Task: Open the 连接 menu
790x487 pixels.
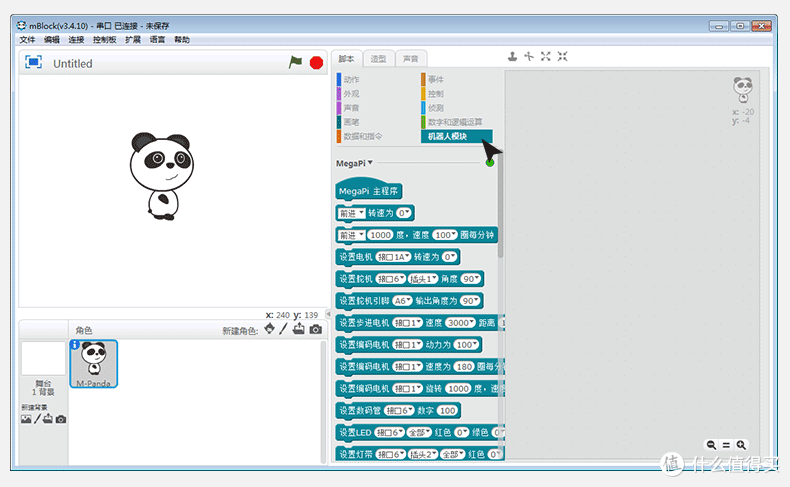Action: (x=76, y=40)
